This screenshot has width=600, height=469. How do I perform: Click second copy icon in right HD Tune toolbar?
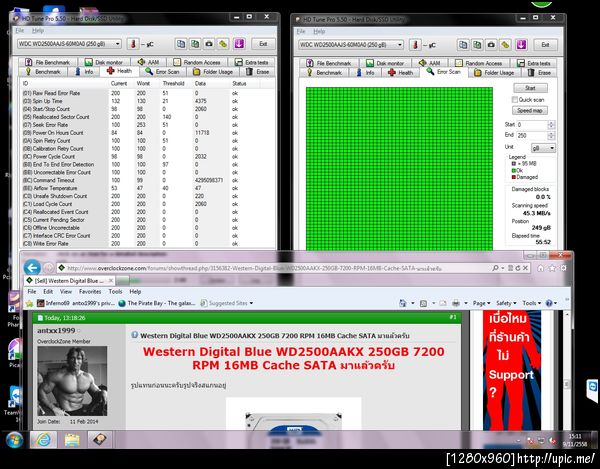(477, 45)
